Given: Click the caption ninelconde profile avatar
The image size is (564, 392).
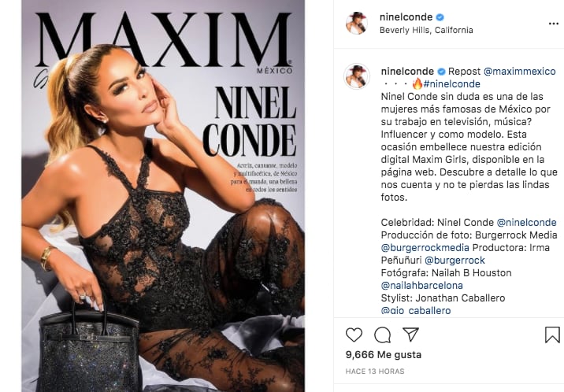Looking at the screenshot, I should click(x=357, y=76).
